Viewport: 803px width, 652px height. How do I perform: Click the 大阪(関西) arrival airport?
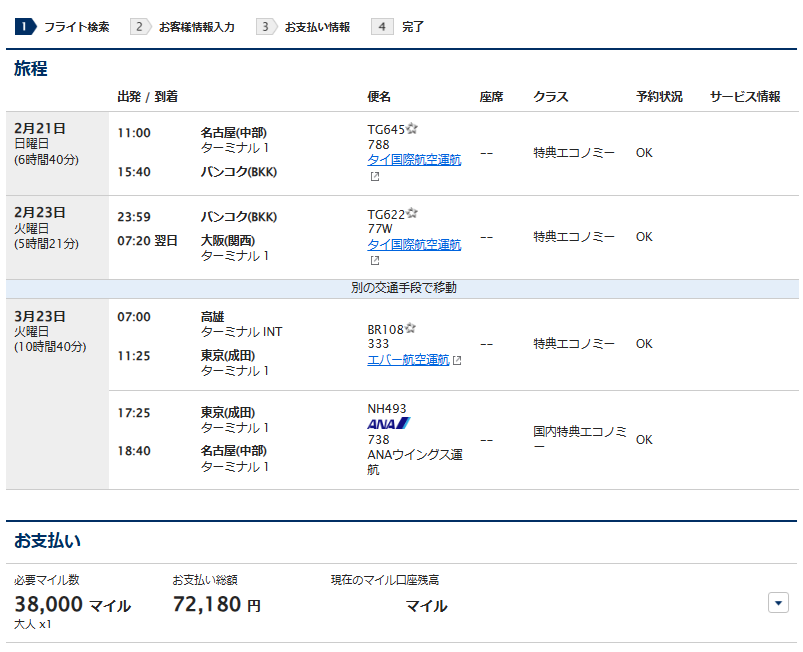point(227,241)
